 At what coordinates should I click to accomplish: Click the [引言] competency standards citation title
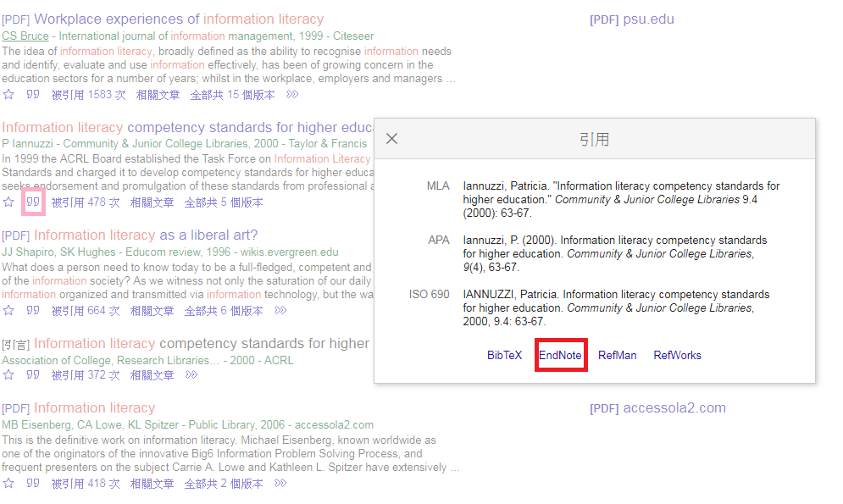pos(202,343)
